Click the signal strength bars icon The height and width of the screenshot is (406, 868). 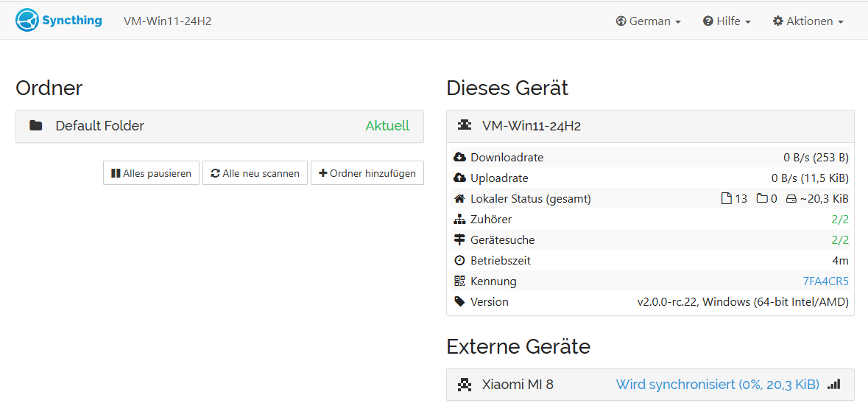point(833,384)
